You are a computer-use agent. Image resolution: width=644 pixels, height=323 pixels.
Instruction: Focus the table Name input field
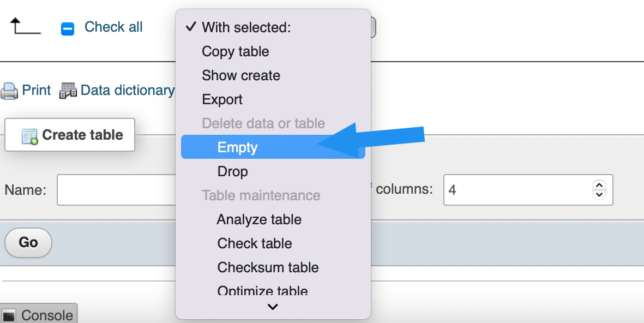tap(117, 190)
